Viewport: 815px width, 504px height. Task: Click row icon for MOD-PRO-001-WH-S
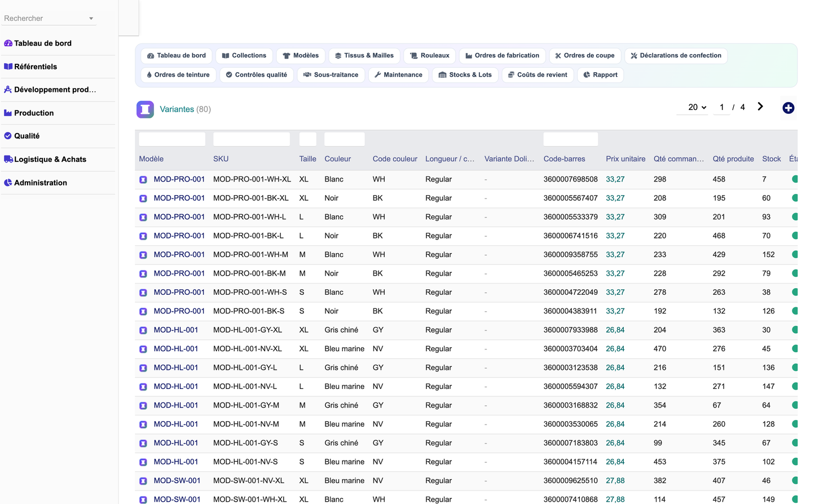143,293
